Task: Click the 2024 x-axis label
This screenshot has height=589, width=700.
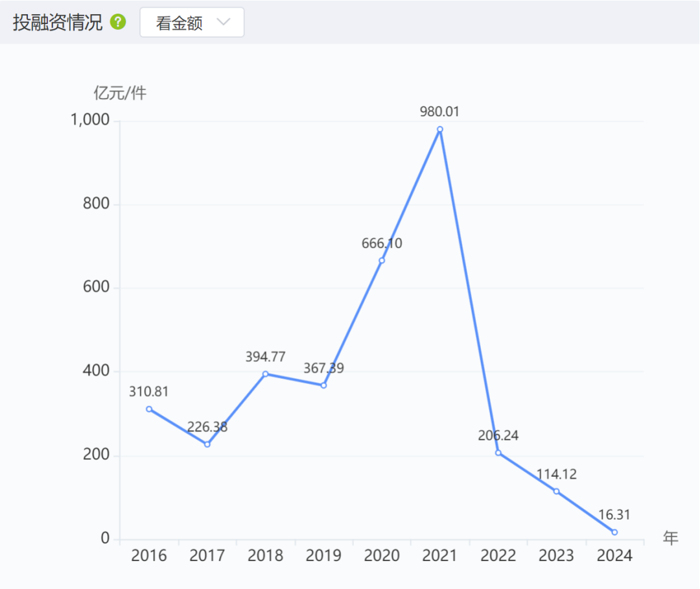Action: point(614,555)
